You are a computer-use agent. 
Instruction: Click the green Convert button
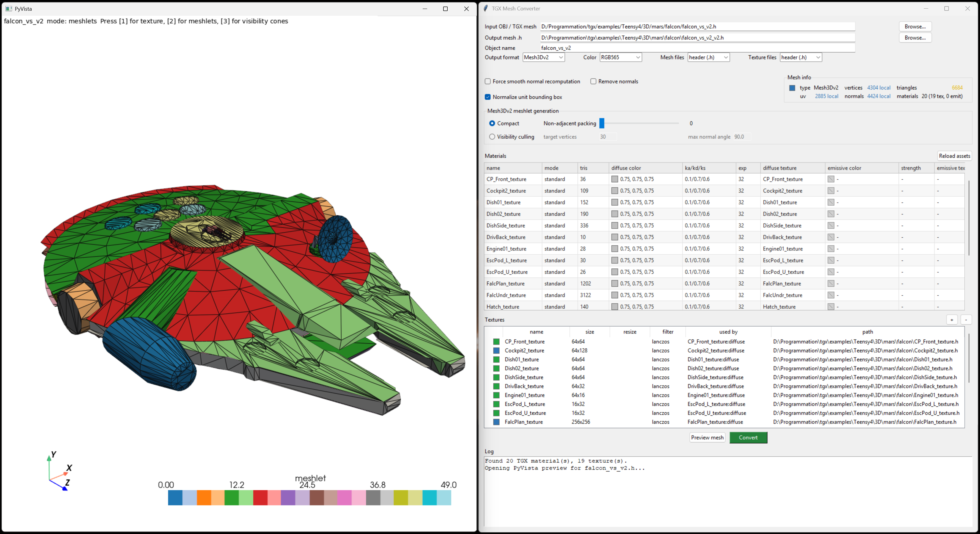coord(748,438)
